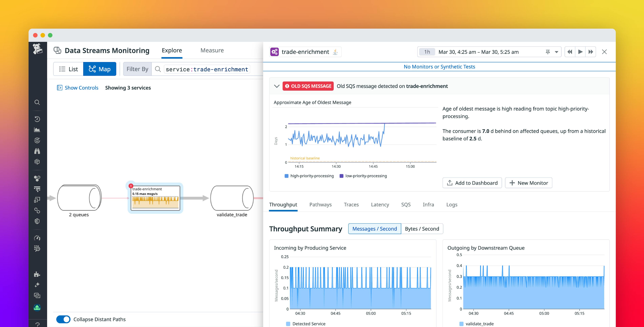Click the Bits AI sparkle icon in sidebar
644x327 pixels.
pyautogui.click(x=37, y=285)
